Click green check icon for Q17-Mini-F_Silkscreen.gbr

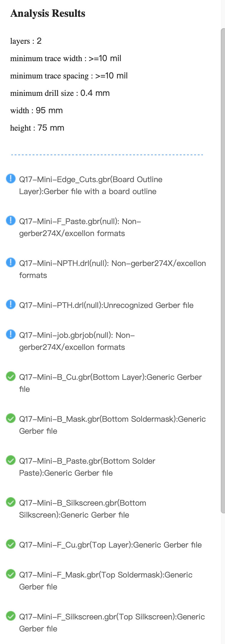pyautogui.click(x=11, y=616)
